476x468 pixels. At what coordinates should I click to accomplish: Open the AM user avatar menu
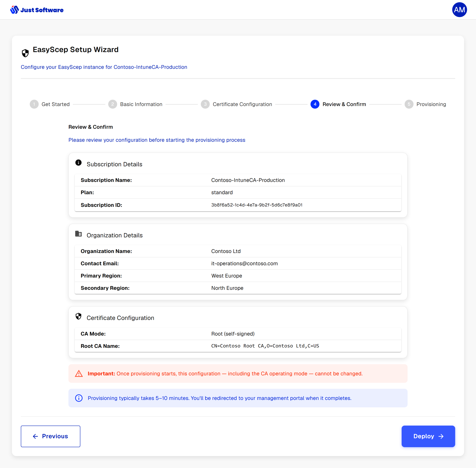point(459,10)
